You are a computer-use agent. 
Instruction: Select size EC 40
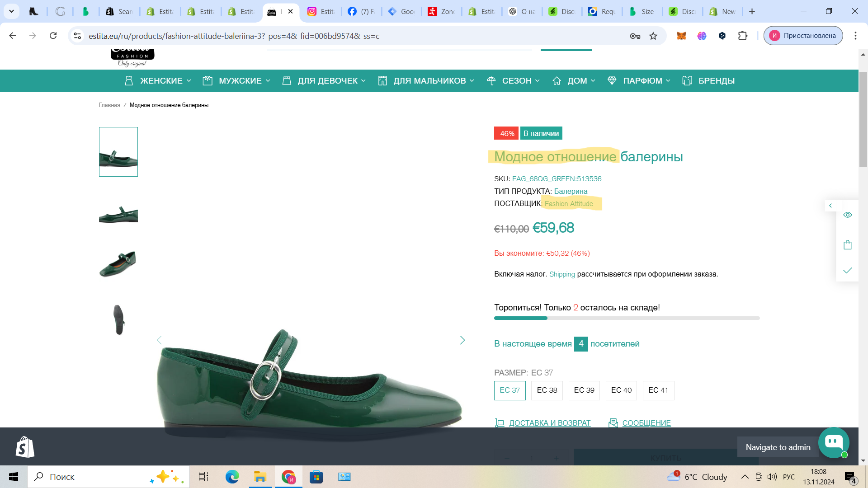click(621, 390)
